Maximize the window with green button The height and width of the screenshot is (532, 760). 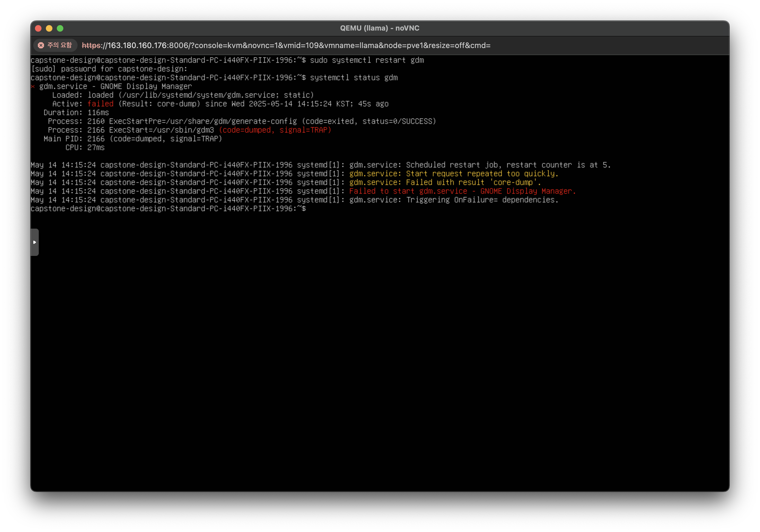click(x=60, y=28)
